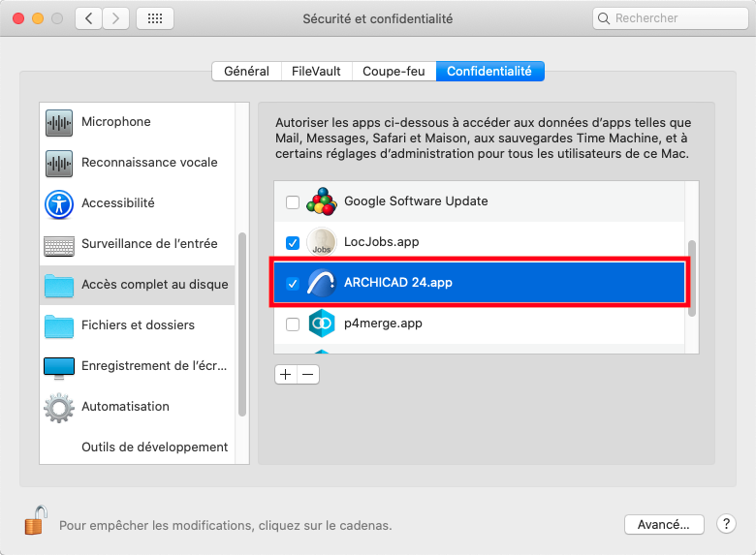Enable checkbox for p4merge.app
The height and width of the screenshot is (555, 756).
(x=293, y=324)
